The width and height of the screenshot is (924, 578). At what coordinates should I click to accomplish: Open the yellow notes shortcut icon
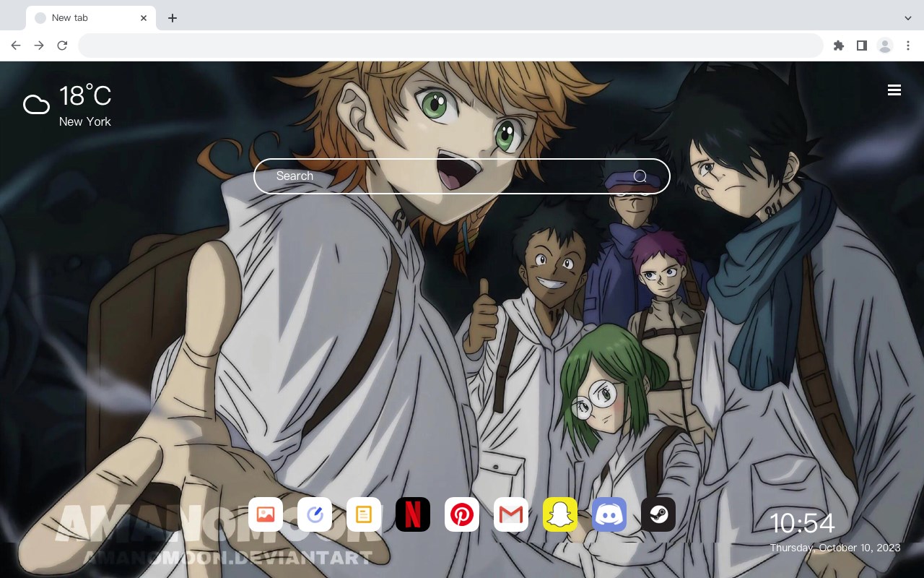coord(364,514)
